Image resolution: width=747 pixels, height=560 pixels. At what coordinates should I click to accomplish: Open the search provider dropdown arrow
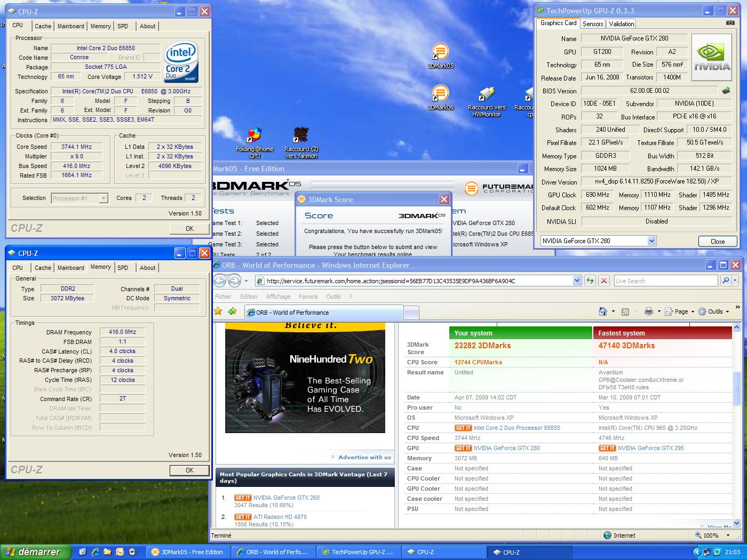click(x=735, y=281)
